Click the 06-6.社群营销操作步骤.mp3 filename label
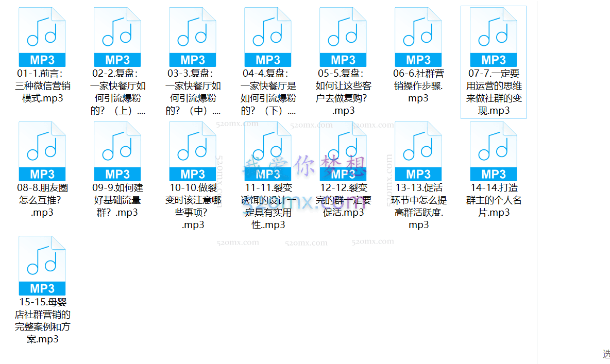 click(x=418, y=85)
